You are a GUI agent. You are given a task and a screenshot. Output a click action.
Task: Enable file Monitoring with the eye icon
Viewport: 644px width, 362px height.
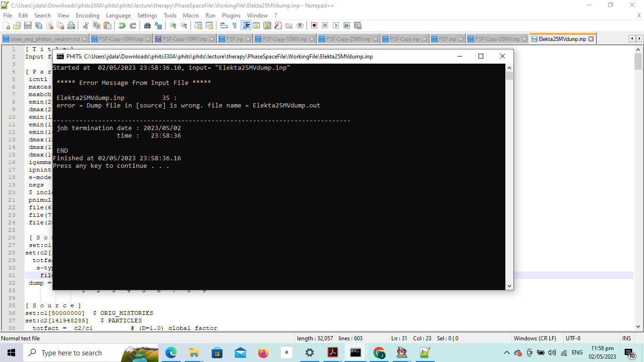point(299,25)
